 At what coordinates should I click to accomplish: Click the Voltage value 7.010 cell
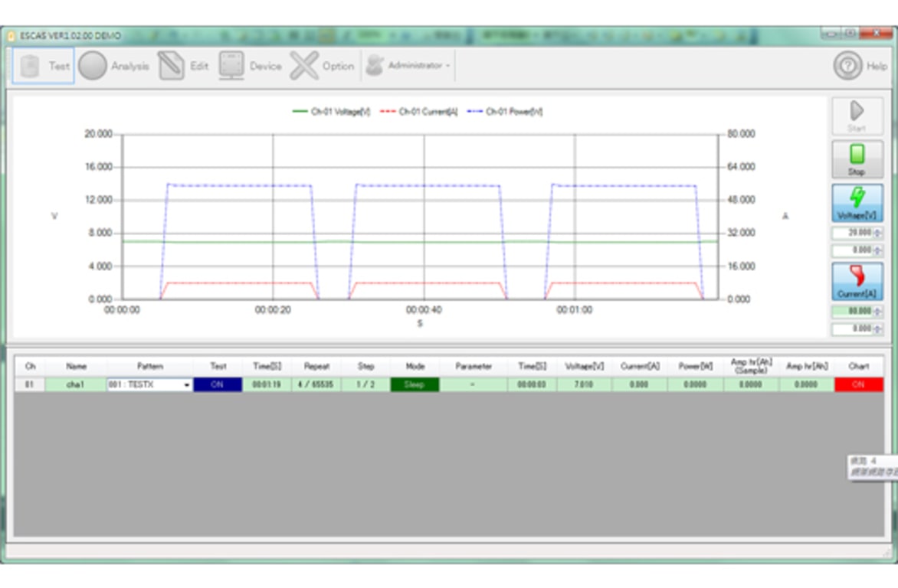[584, 385]
